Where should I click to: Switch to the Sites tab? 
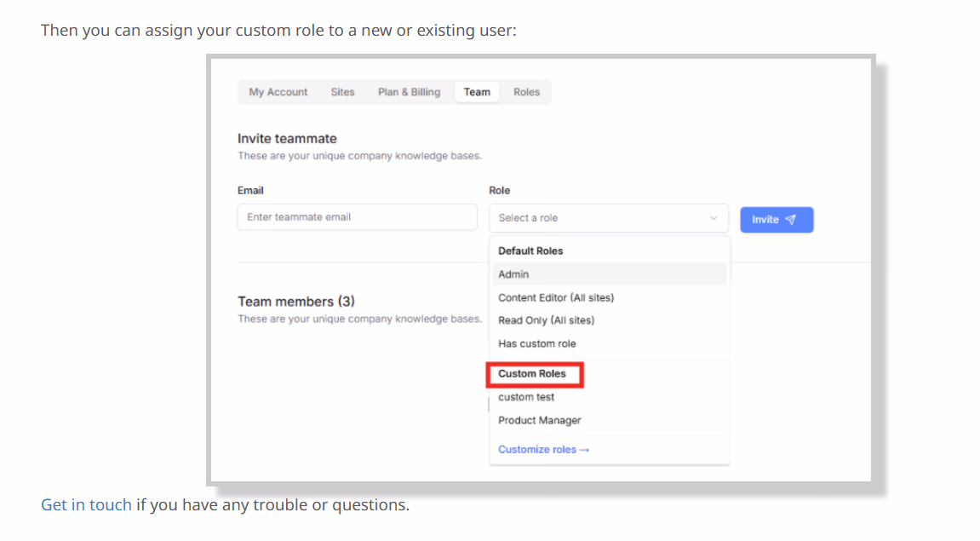[x=342, y=92]
